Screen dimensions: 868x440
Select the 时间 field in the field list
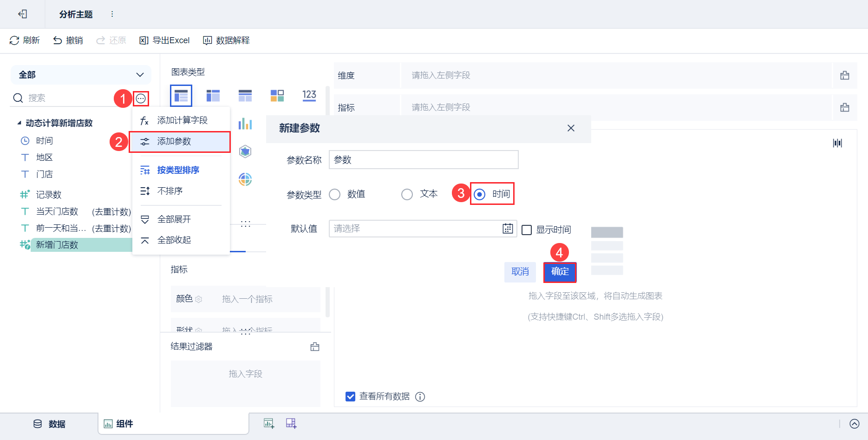click(45, 141)
